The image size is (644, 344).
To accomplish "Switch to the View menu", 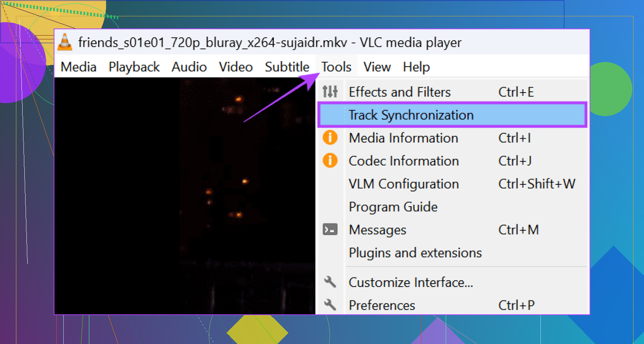I will tap(377, 67).
